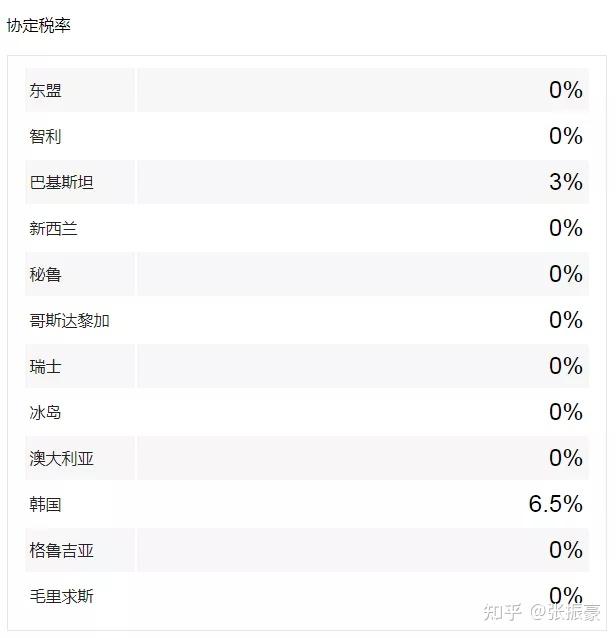The image size is (616, 638).
Task: Select the 东盟 row label
Action: point(46,91)
